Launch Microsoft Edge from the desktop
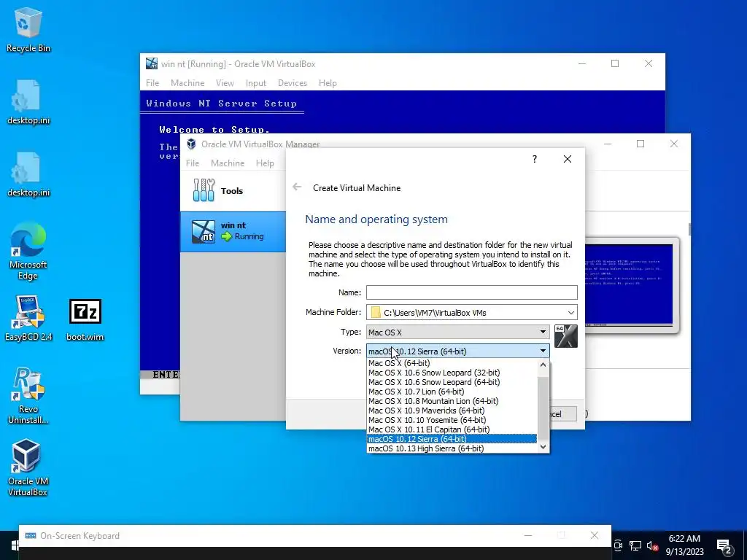The height and width of the screenshot is (560, 747). [28, 251]
